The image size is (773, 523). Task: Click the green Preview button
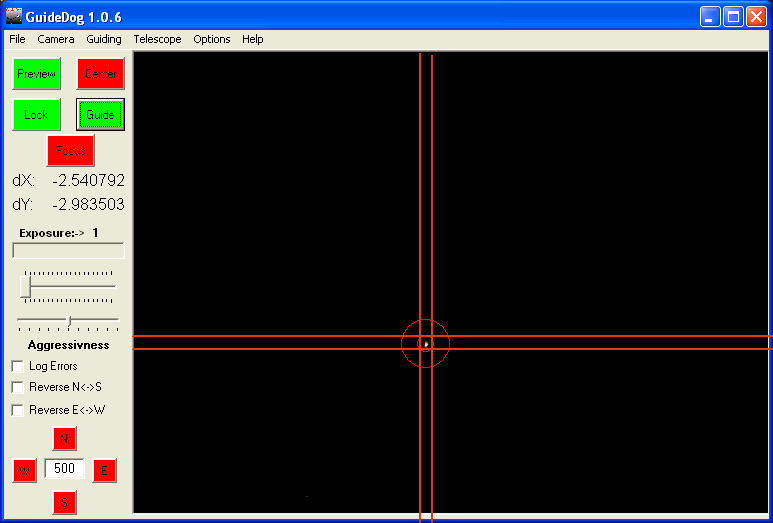click(x=36, y=74)
